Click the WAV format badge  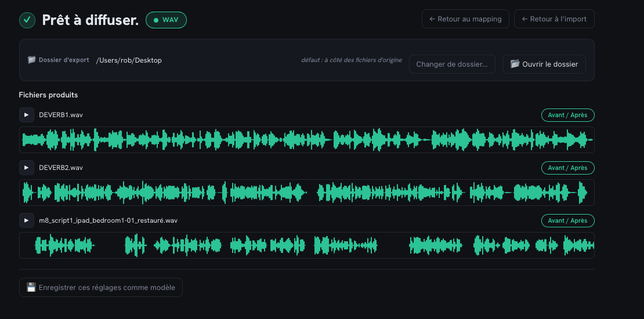166,20
